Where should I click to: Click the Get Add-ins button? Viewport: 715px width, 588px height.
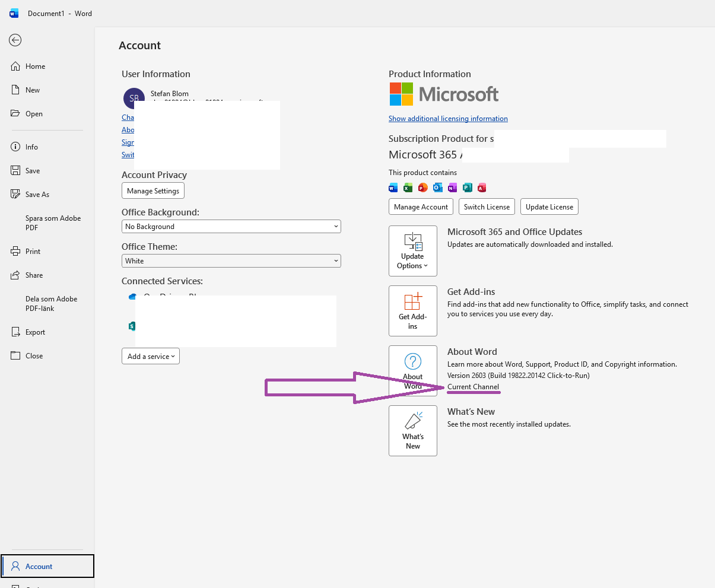(x=413, y=311)
